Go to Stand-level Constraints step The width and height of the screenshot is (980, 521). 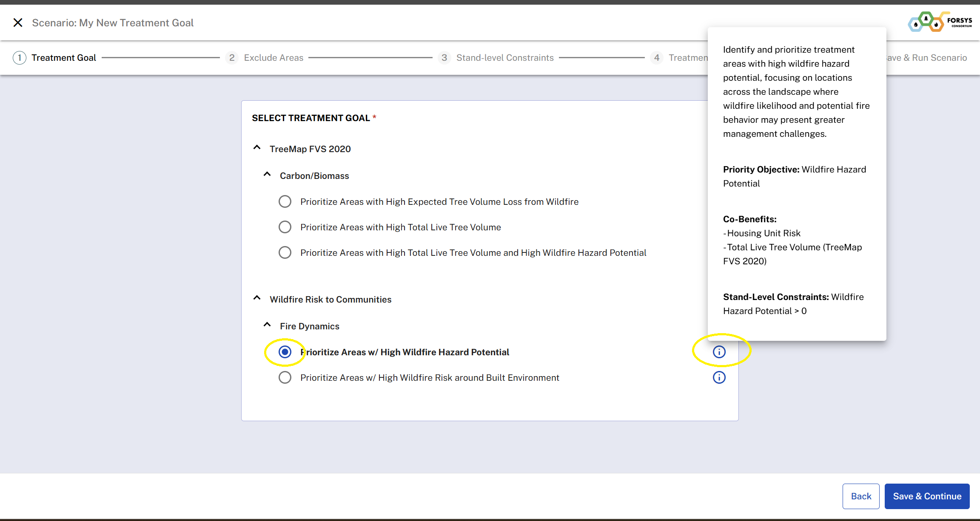click(x=505, y=58)
